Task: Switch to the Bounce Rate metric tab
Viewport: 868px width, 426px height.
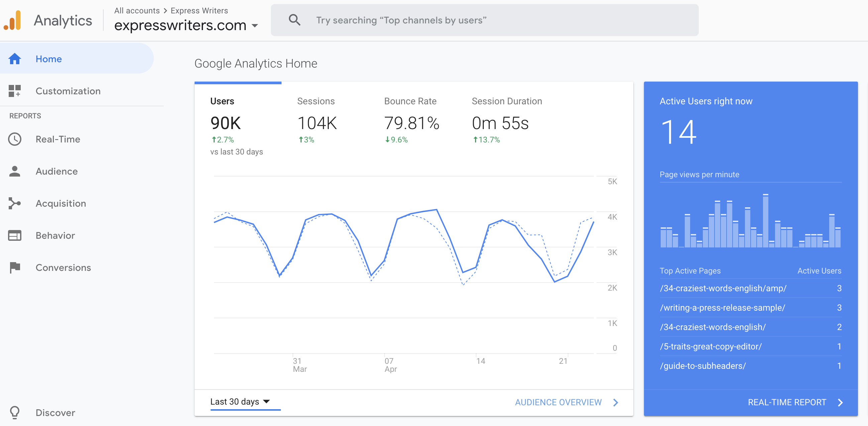Action: [410, 101]
